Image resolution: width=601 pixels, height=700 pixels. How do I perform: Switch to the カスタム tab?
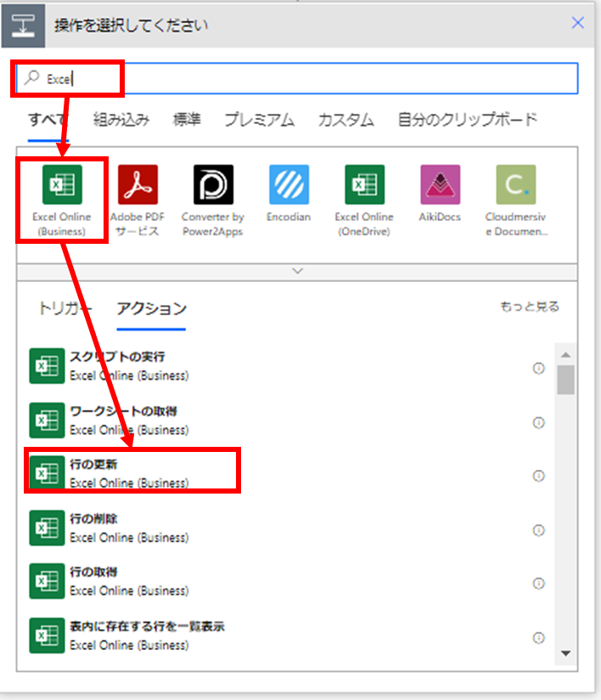[x=345, y=119]
